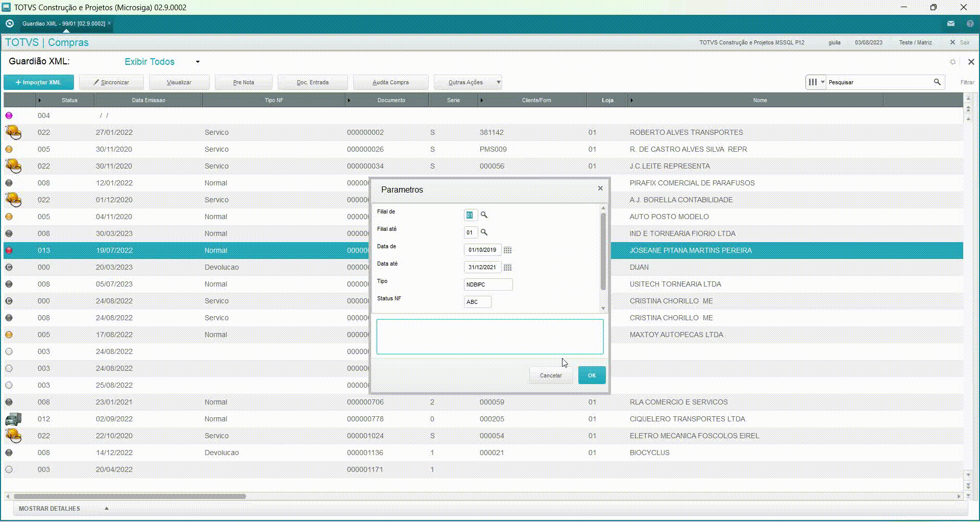
Task: Close the Parametros dialog
Action: pyautogui.click(x=600, y=188)
